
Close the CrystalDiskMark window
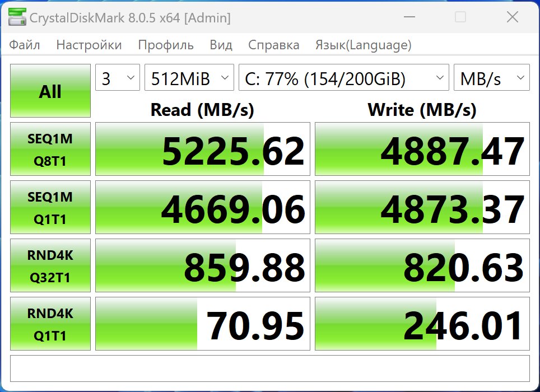click(x=513, y=17)
